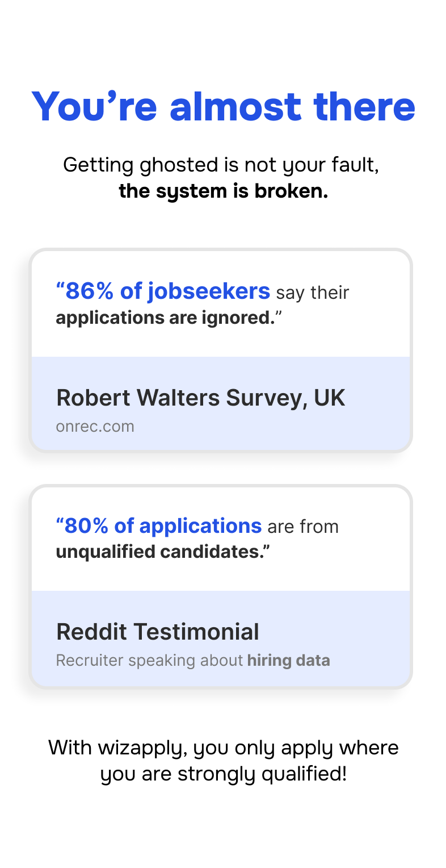The width and height of the screenshot is (446, 868).
Task: Click 'Recruiter speaking about hiring data' caption
Action: point(193,661)
